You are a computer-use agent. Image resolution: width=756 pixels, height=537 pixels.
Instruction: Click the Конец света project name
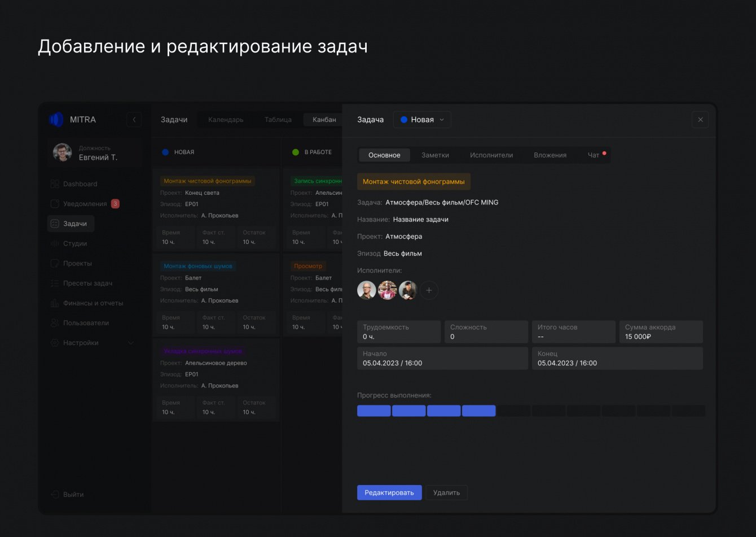point(202,193)
